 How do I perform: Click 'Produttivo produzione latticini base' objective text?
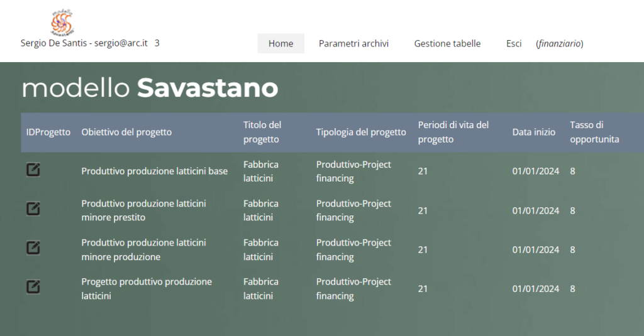click(x=155, y=171)
